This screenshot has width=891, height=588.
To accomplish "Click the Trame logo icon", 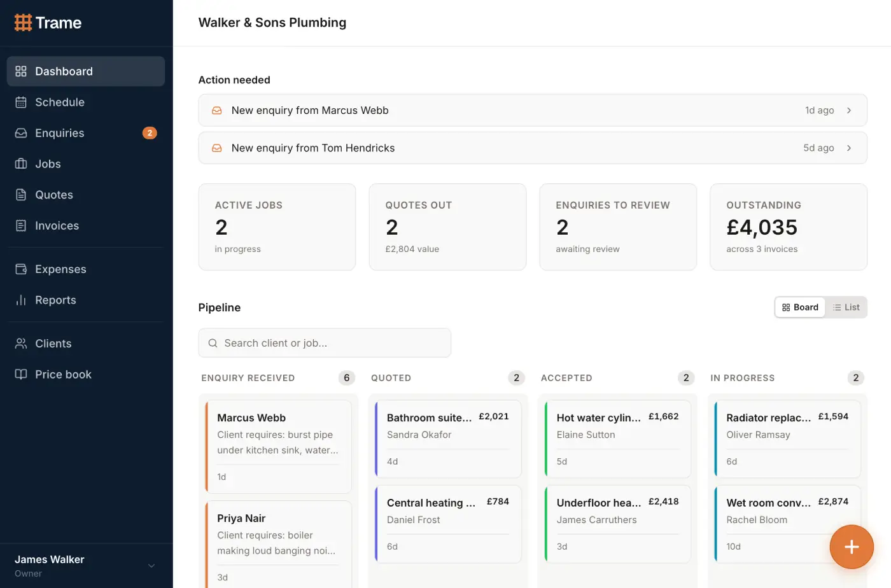I will click(x=23, y=23).
